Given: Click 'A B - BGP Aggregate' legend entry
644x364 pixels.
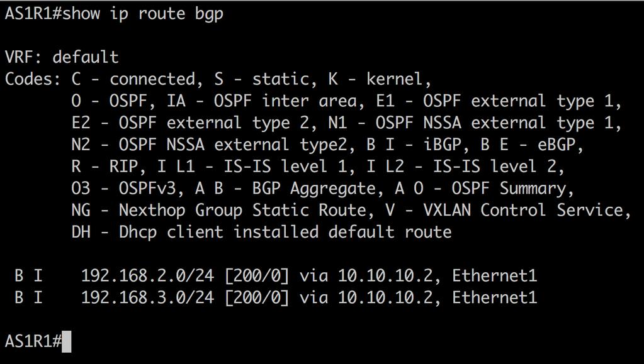Looking at the screenshot, I should click(285, 189).
